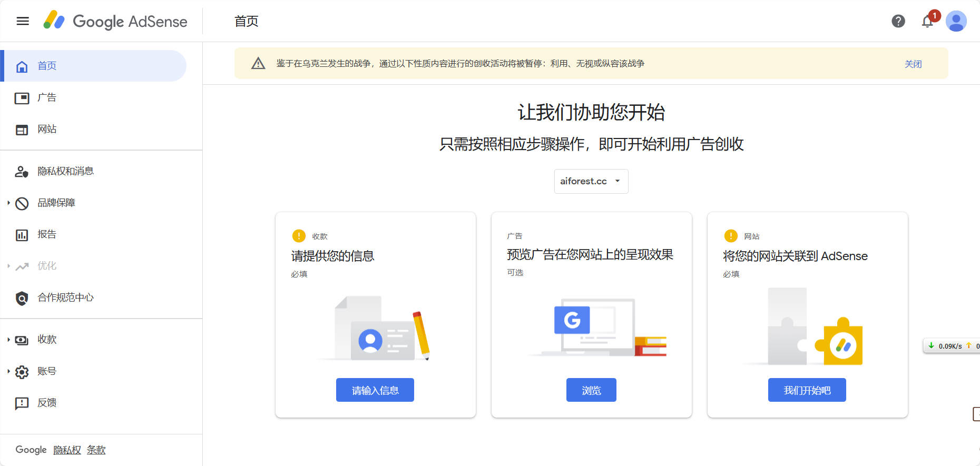This screenshot has height=466, width=980.
Task: Click the 我们开始吧 button
Action: [807, 390]
